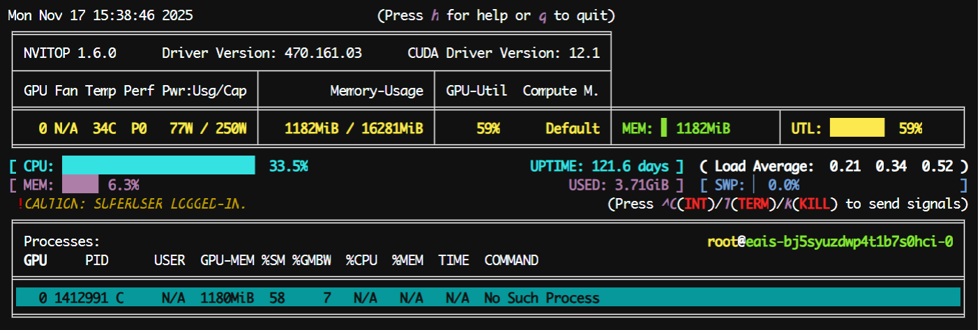
Task: Click the timestamp Mon Nov 17 15:38:46 2025
Action: click(100, 15)
